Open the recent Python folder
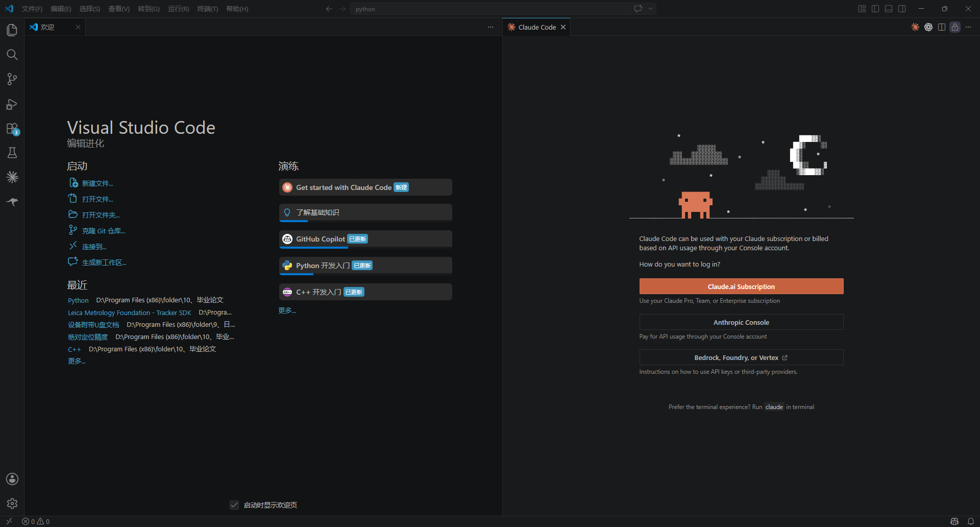 tap(78, 300)
